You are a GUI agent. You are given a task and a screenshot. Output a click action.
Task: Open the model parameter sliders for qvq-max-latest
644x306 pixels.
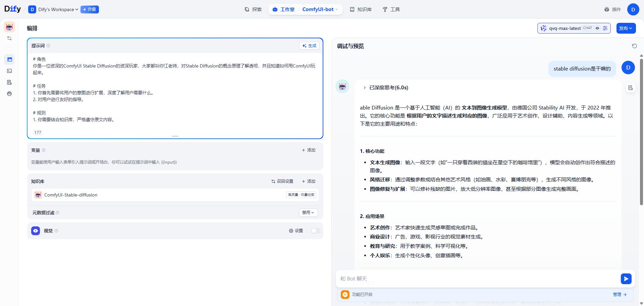coord(605,28)
